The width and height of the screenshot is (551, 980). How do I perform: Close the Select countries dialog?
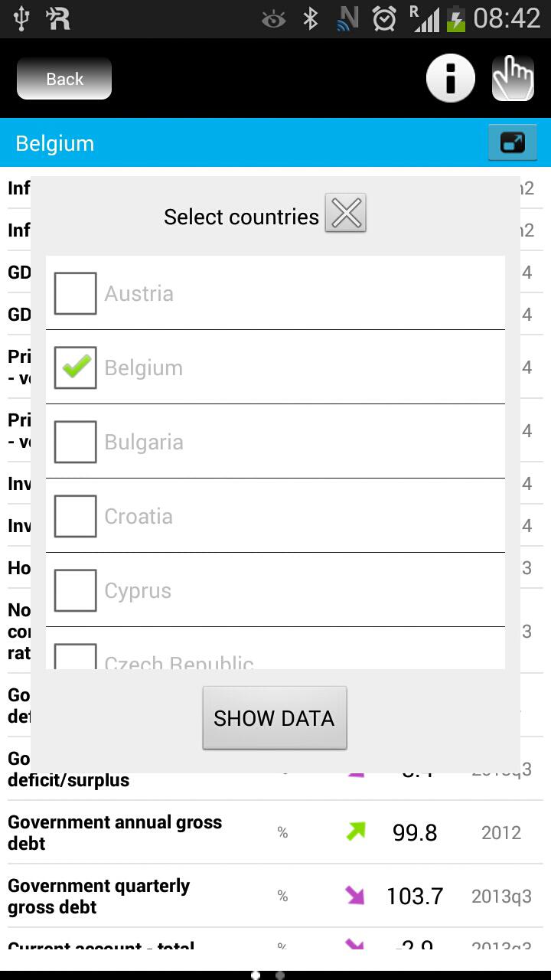(x=346, y=213)
